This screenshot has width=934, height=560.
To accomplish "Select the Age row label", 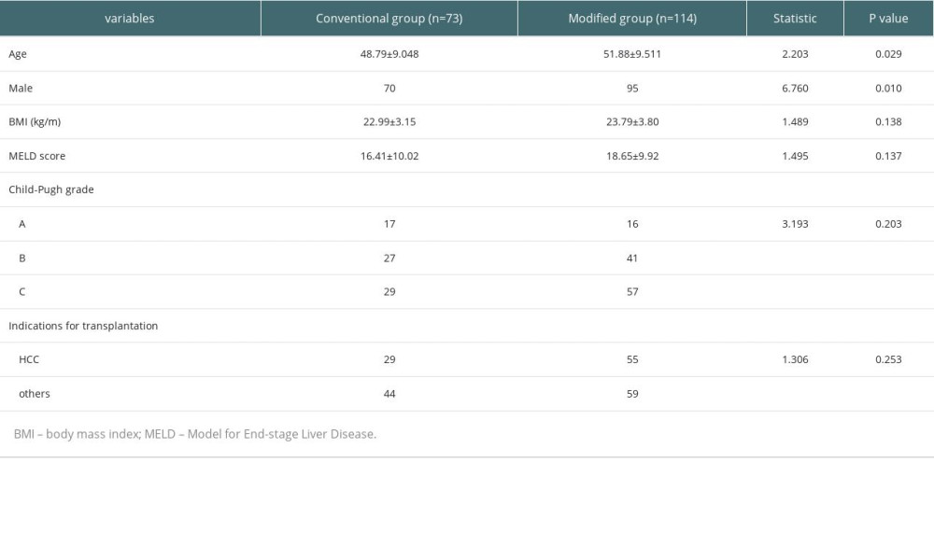I will [17, 54].
